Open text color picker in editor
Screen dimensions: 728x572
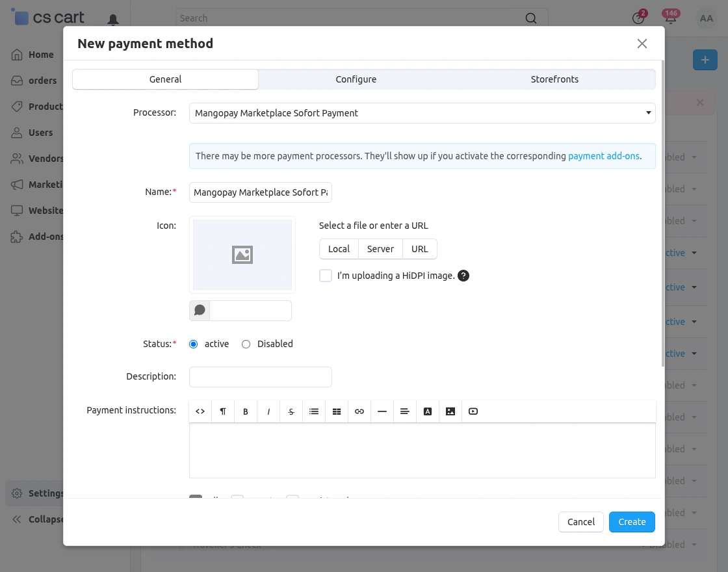[x=428, y=411]
